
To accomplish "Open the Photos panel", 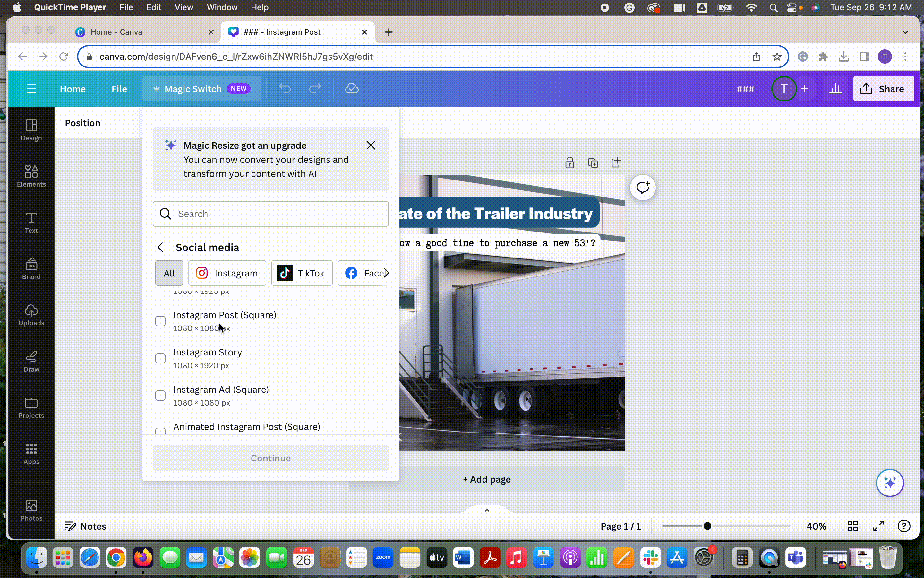I will pyautogui.click(x=31, y=510).
